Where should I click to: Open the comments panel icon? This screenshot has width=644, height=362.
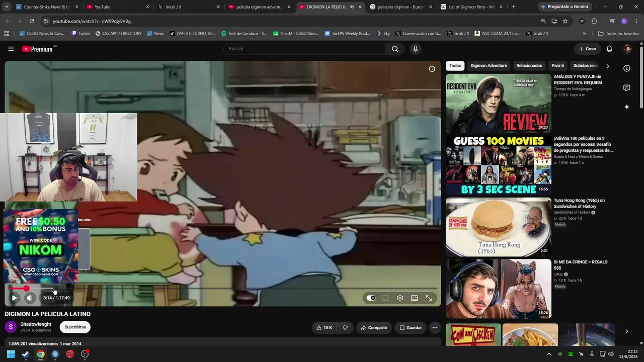[626, 88]
